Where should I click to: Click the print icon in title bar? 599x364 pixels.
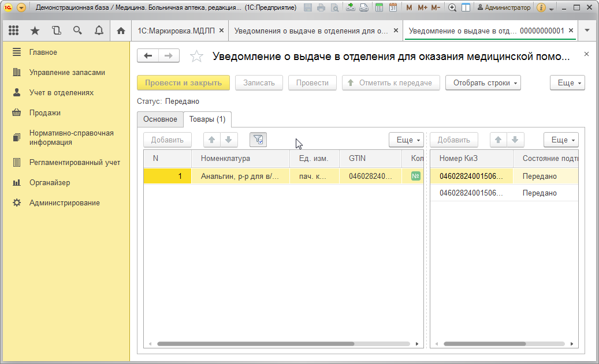[321, 7]
